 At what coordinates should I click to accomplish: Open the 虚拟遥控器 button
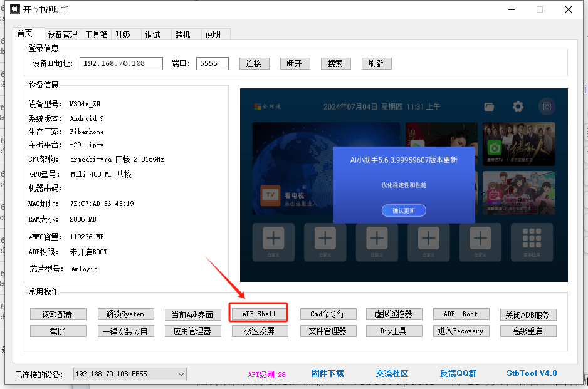pyautogui.click(x=394, y=314)
